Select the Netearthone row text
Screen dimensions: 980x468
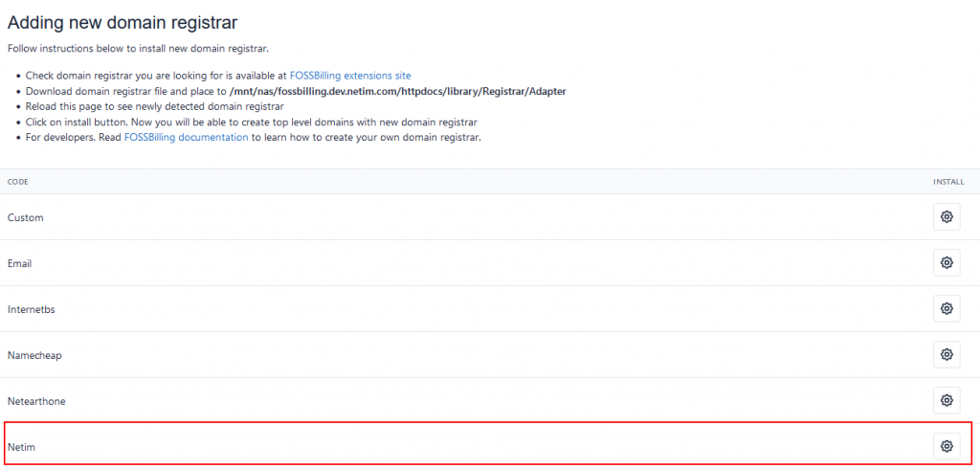36,401
